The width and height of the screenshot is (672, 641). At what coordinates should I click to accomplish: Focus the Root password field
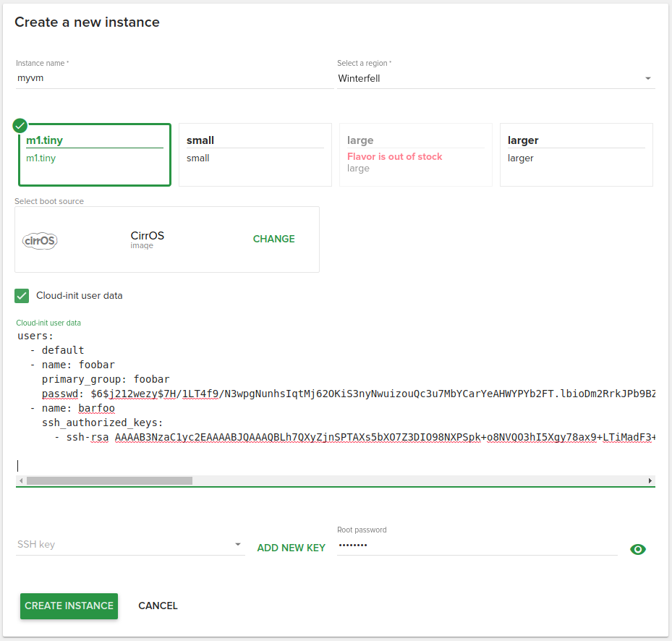pyautogui.click(x=477, y=546)
